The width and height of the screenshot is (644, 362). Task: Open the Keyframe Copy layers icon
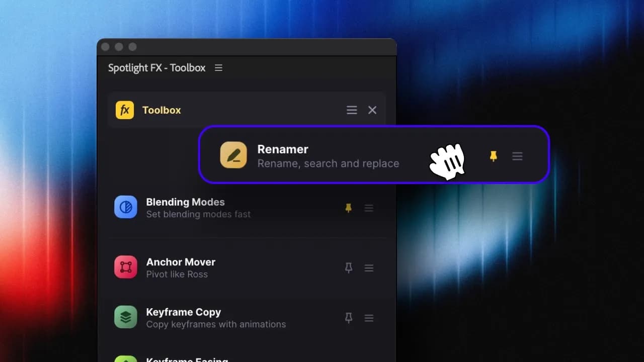pyautogui.click(x=126, y=317)
